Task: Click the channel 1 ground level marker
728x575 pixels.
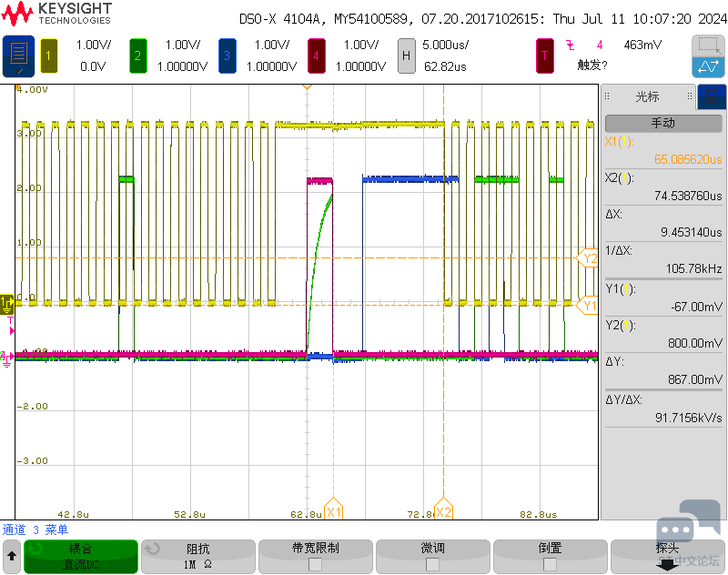Action: coord(7,305)
